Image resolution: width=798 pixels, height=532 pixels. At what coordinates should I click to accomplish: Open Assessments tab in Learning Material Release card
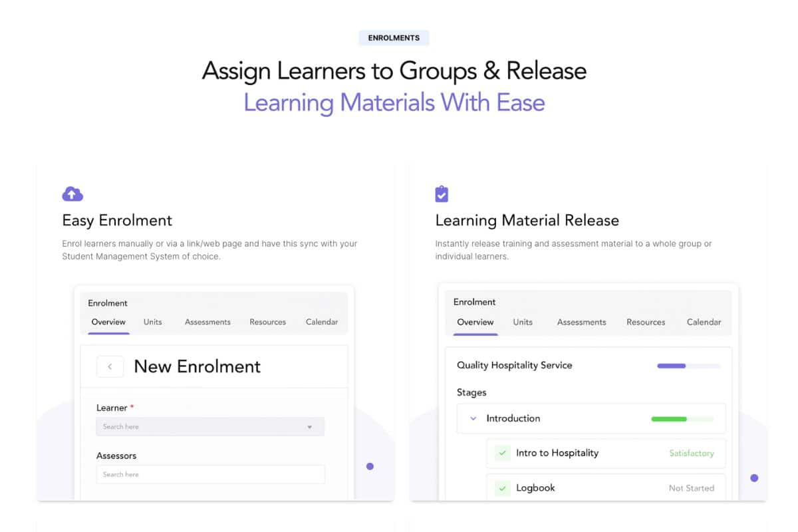point(581,322)
